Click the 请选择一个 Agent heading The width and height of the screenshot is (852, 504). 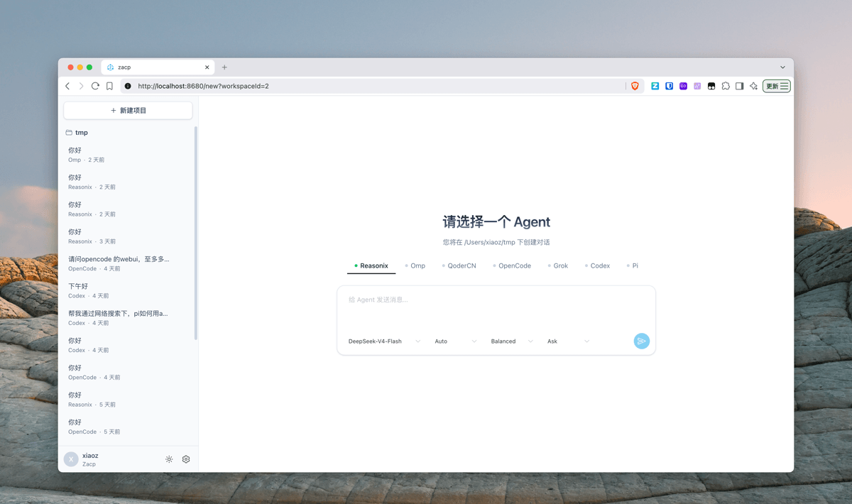[496, 222]
